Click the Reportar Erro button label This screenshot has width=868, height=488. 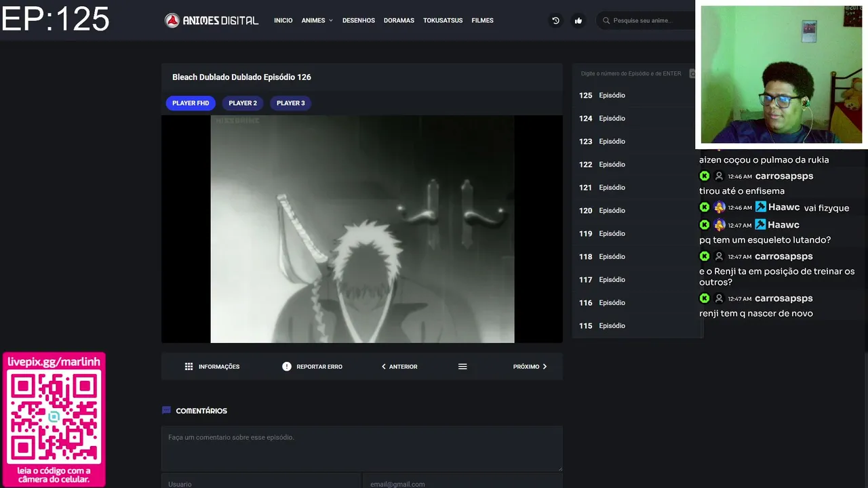(319, 367)
